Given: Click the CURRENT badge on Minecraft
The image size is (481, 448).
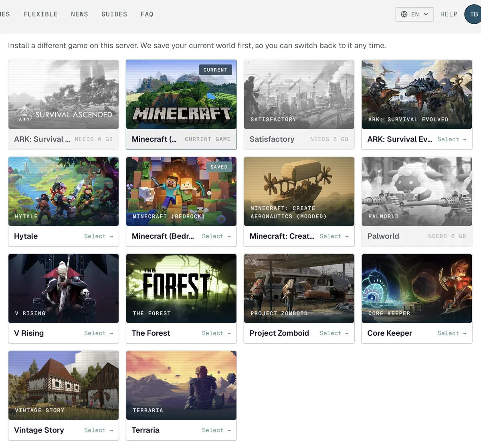Looking at the screenshot, I should click(x=215, y=70).
